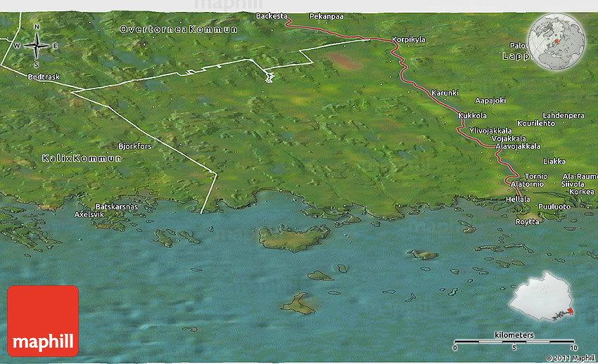Click the red maphill logo
This screenshot has height=364, width=598.
click(43, 320)
